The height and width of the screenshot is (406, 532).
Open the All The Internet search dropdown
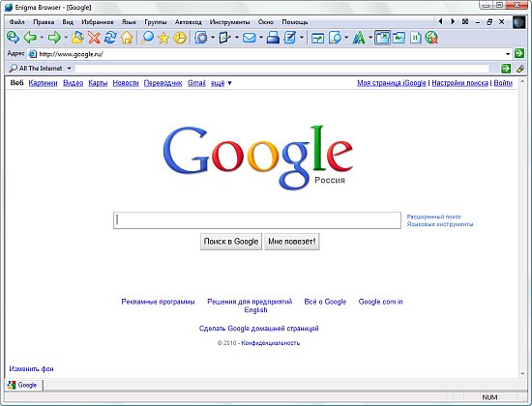tap(70, 69)
